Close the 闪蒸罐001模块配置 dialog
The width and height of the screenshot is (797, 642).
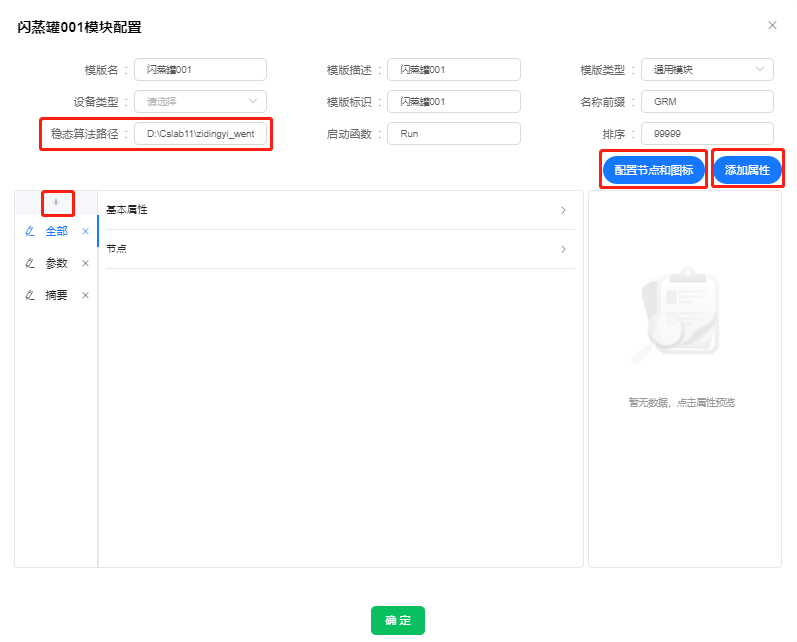tap(772, 25)
